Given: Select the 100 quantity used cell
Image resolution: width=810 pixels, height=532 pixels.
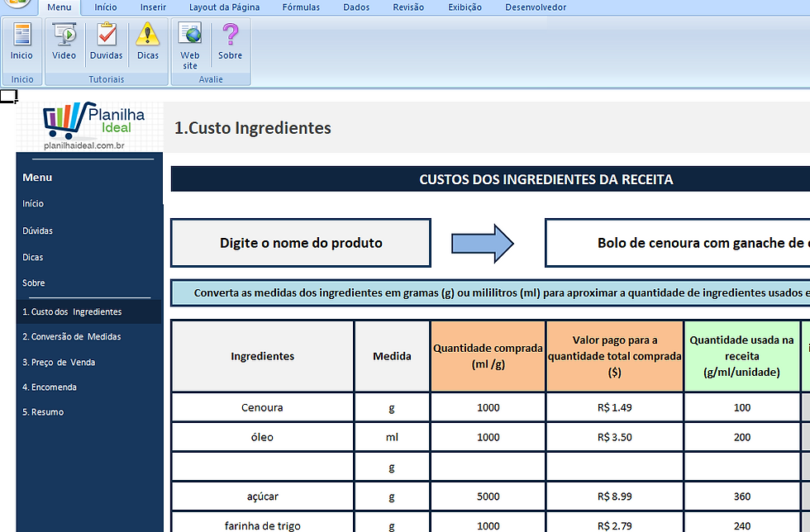Looking at the screenshot, I should (742, 407).
